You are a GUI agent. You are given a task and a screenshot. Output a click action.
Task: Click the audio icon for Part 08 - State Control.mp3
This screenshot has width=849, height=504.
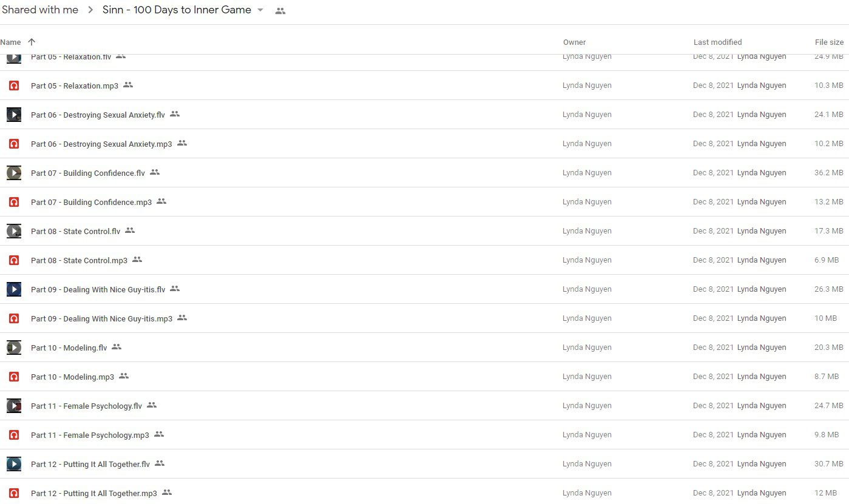pos(14,260)
